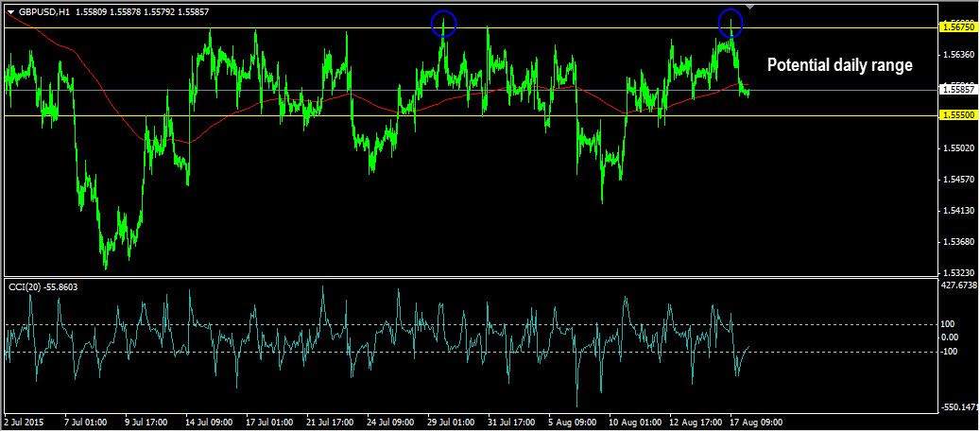Click the 1.54130 value on price scale
This screenshot has width=980, height=432.
coord(956,211)
